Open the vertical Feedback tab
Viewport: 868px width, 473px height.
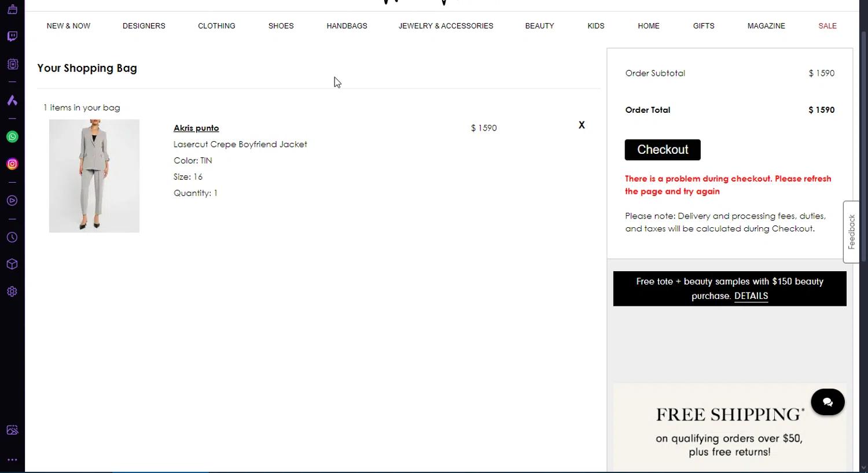click(x=851, y=232)
